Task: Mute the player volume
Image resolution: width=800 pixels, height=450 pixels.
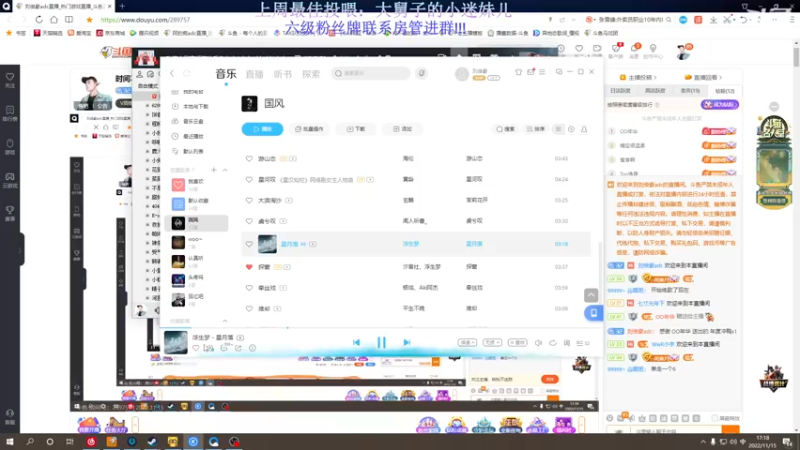Action: coord(538,343)
